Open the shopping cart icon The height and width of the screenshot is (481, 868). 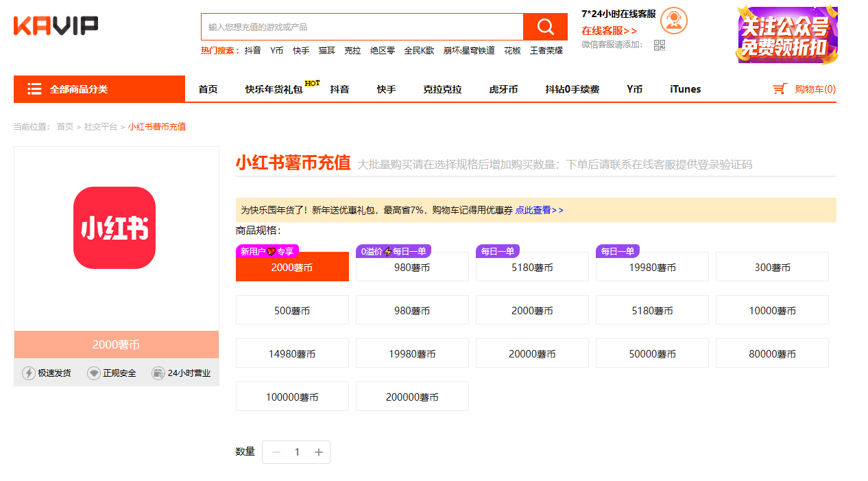(x=779, y=89)
